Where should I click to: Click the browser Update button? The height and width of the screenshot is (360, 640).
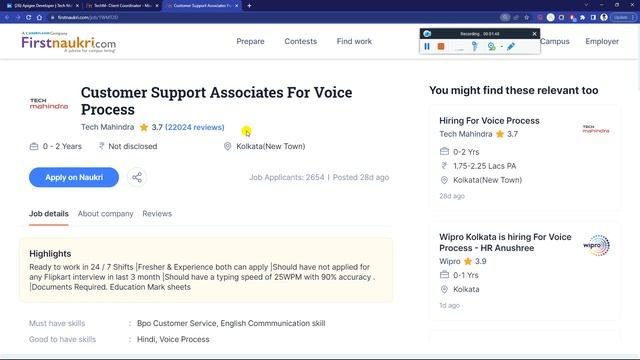tap(624, 18)
